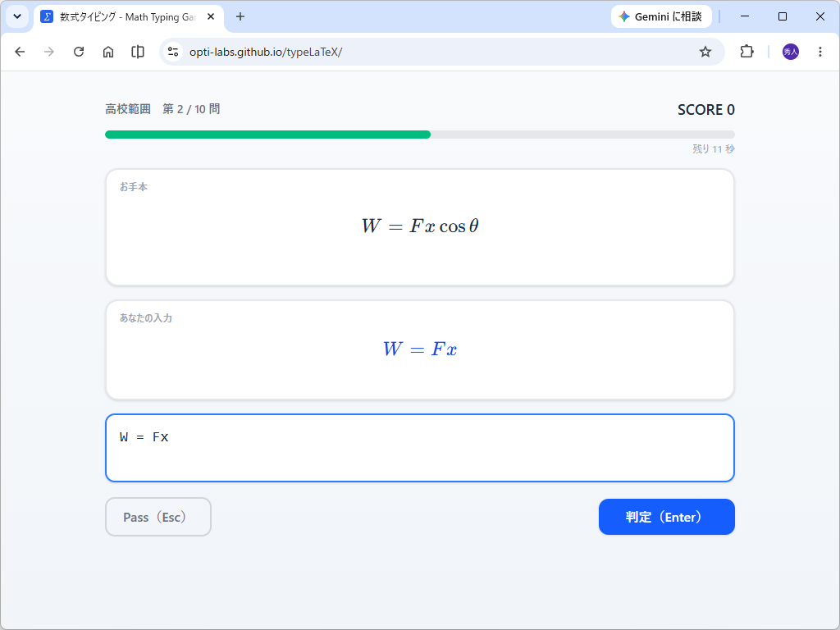Go back using browser back arrow
Screen dimensions: 840x630
pos(20,52)
